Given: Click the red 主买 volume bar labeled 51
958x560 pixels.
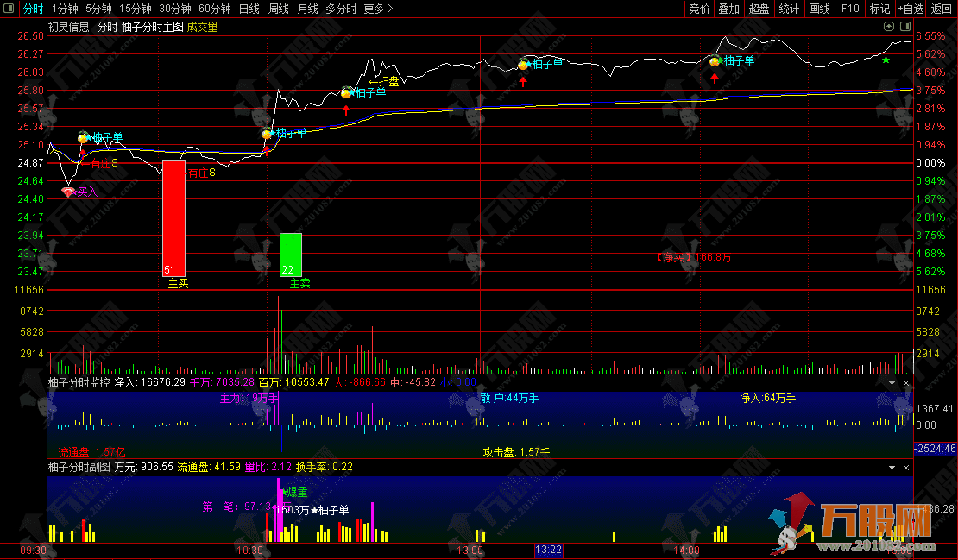Looking at the screenshot, I should 174,217.
